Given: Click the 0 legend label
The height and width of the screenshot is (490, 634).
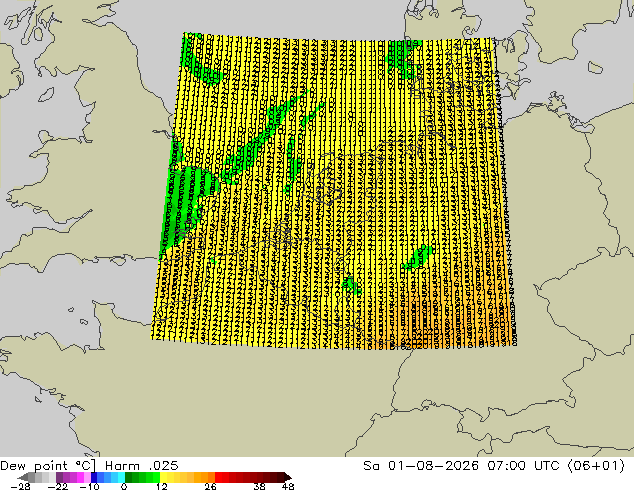Looking at the screenshot, I should (x=124, y=486).
